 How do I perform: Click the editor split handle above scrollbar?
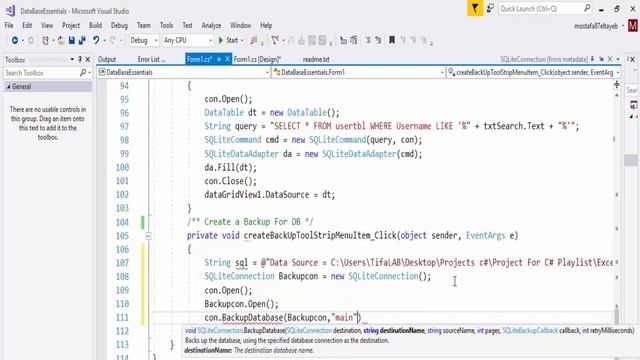(x=616, y=84)
